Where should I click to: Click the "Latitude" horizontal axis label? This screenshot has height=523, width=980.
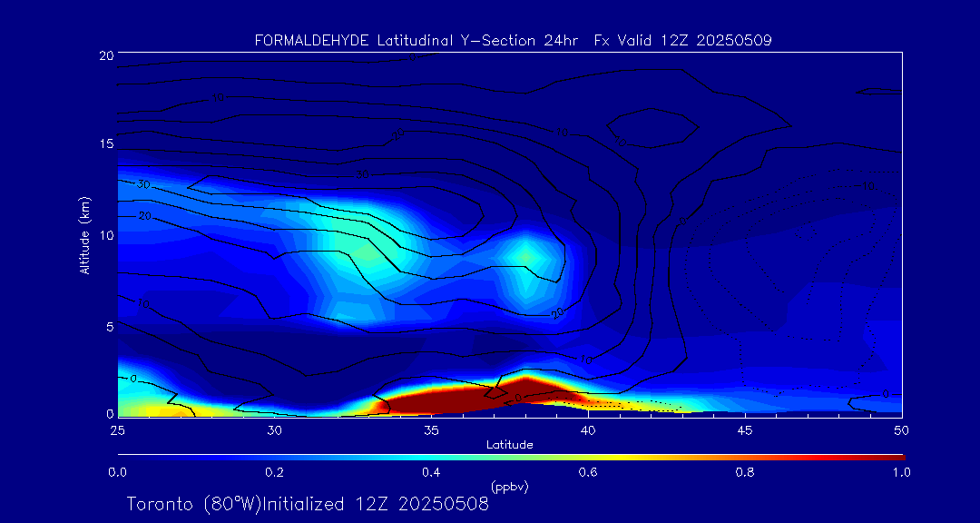pos(509,445)
